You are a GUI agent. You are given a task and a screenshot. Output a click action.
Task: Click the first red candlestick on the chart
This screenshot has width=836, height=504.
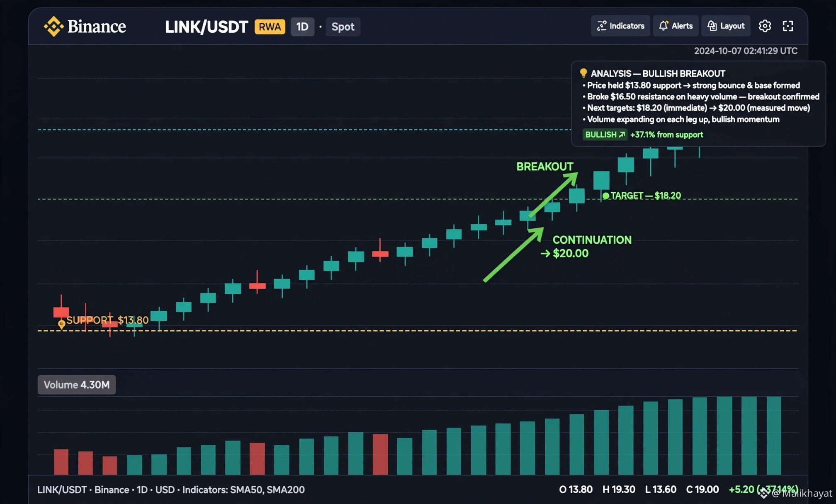click(61, 312)
